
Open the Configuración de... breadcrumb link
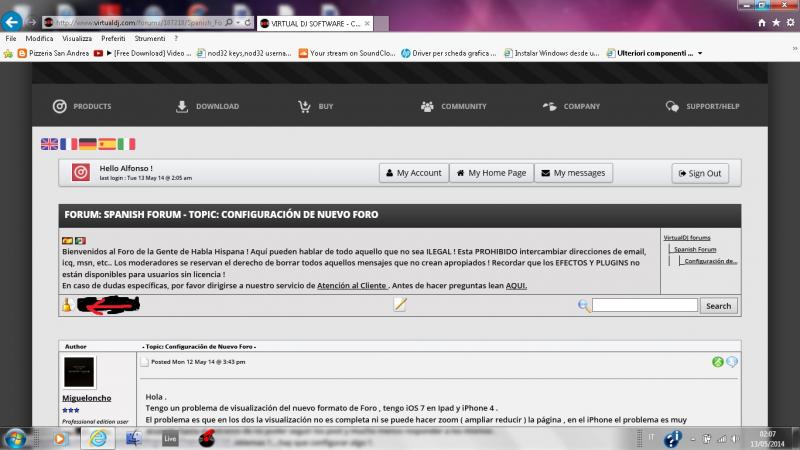point(711,261)
